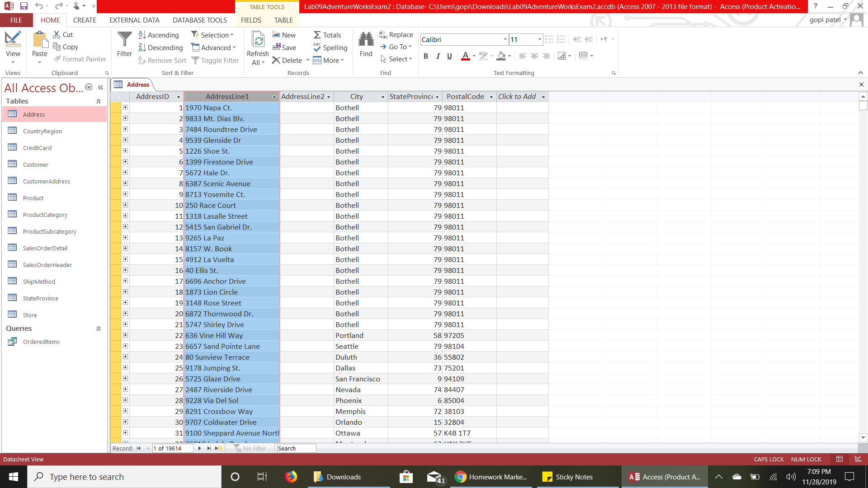Align text left
The height and width of the screenshot is (488, 868).
pos(522,56)
